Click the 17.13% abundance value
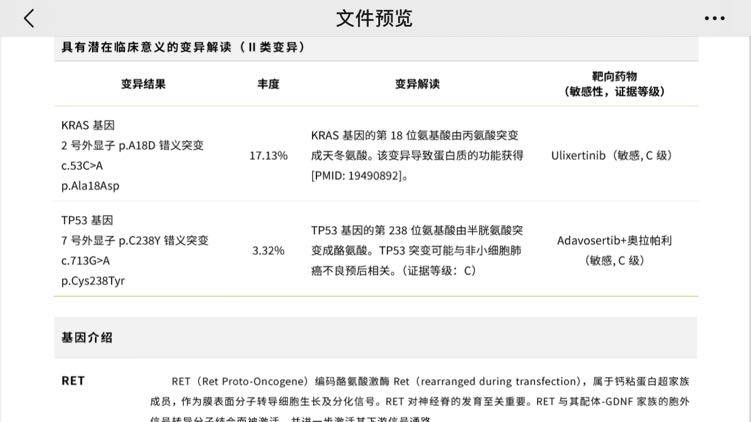This screenshot has width=751, height=422. [x=268, y=156]
